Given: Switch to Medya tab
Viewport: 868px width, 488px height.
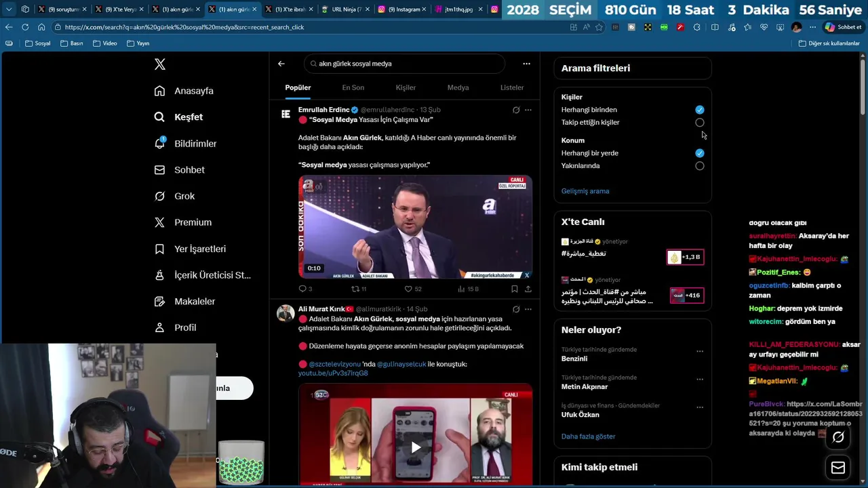Looking at the screenshot, I should 458,87.
